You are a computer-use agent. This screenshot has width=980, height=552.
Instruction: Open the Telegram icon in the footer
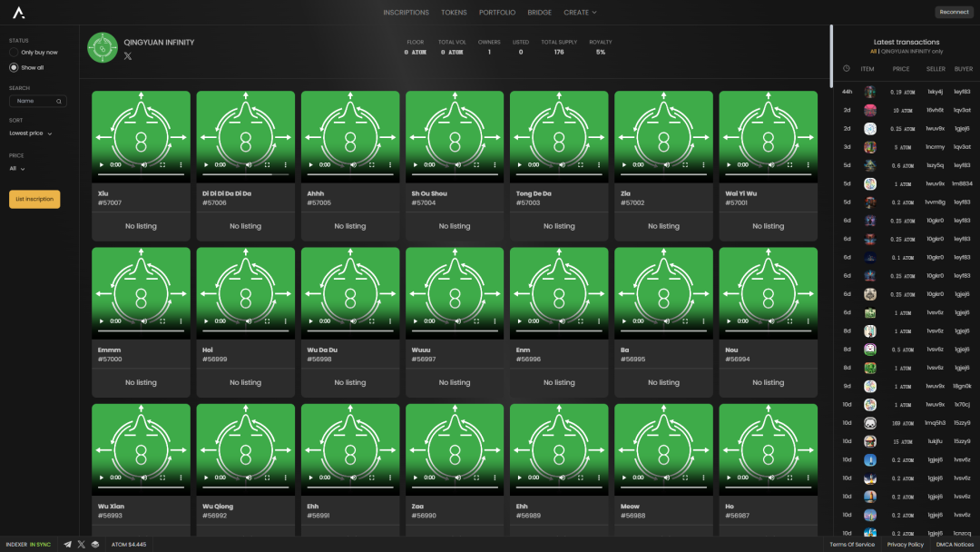tap(67, 545)
